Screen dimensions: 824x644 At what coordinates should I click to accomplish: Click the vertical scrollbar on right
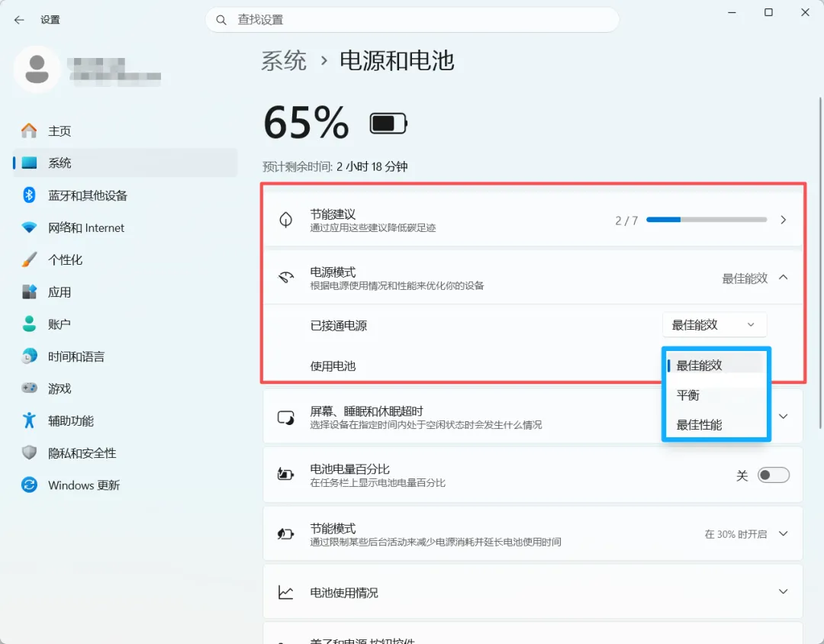tap(820, 262)
